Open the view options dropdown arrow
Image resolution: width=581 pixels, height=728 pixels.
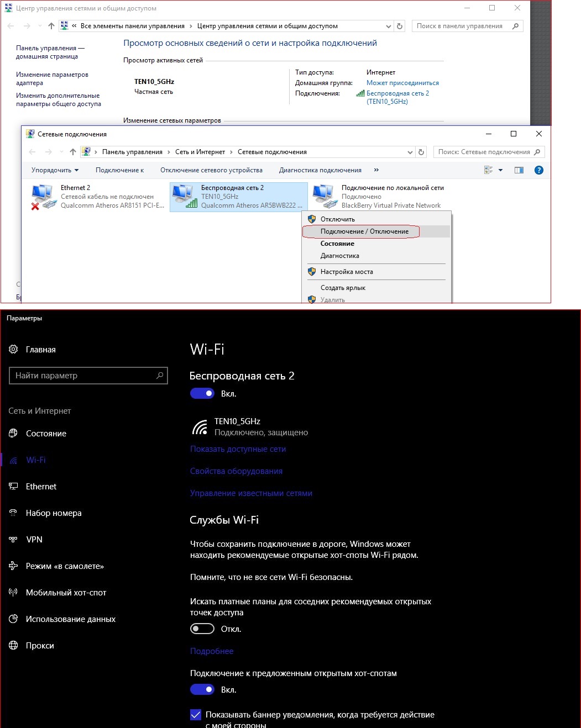(501, 170)
